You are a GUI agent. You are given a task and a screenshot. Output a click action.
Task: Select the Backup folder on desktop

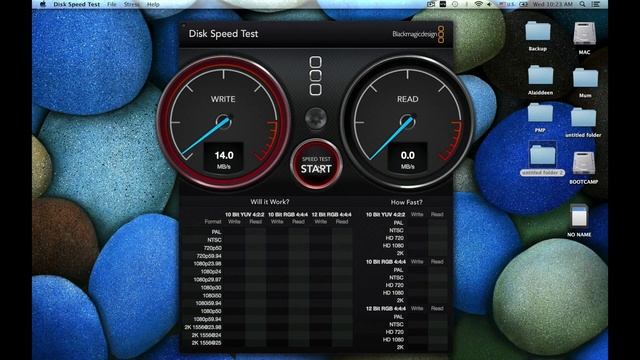pos(538,36)
